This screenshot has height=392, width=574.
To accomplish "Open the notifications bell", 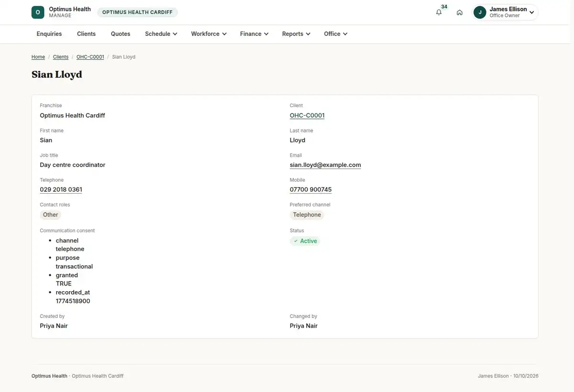I will 439,12.
